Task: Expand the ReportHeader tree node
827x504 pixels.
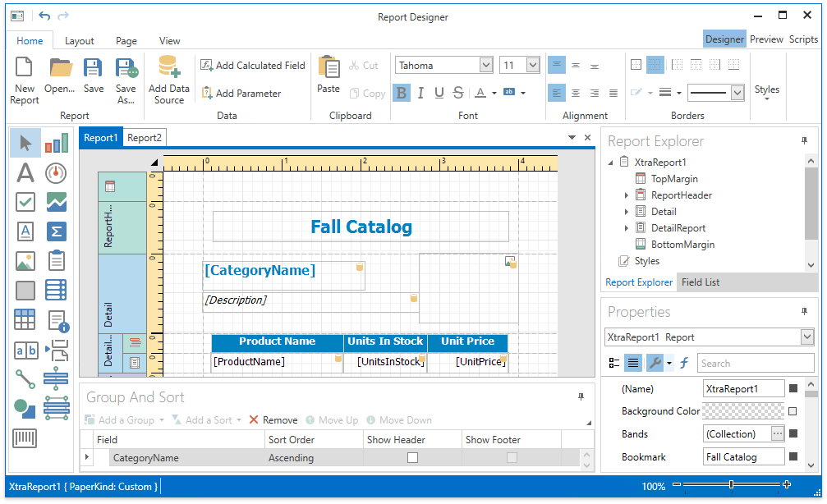Action: (x=626, y=195)
